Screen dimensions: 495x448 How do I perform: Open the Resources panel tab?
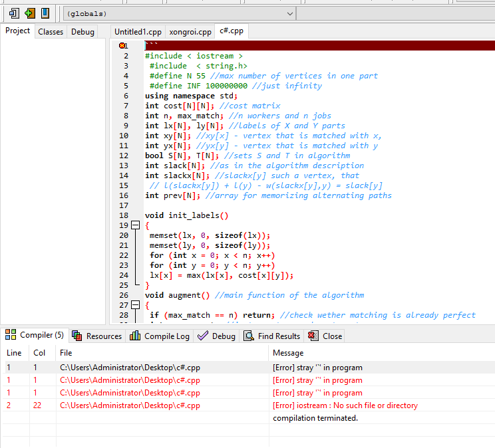click(97, 336)
